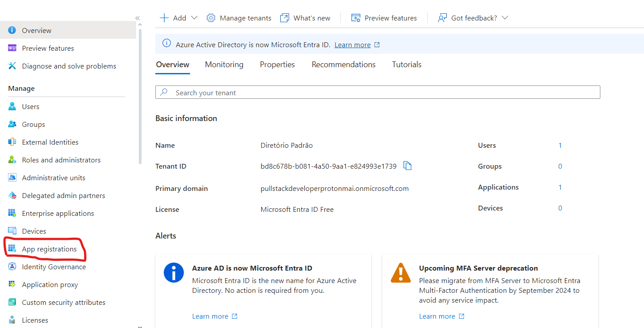
Task: Click the Preview features sidebar icon
Action: tap(12, 48)
